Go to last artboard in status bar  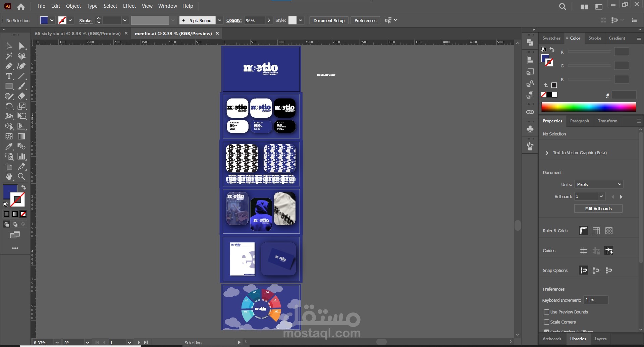146,343
